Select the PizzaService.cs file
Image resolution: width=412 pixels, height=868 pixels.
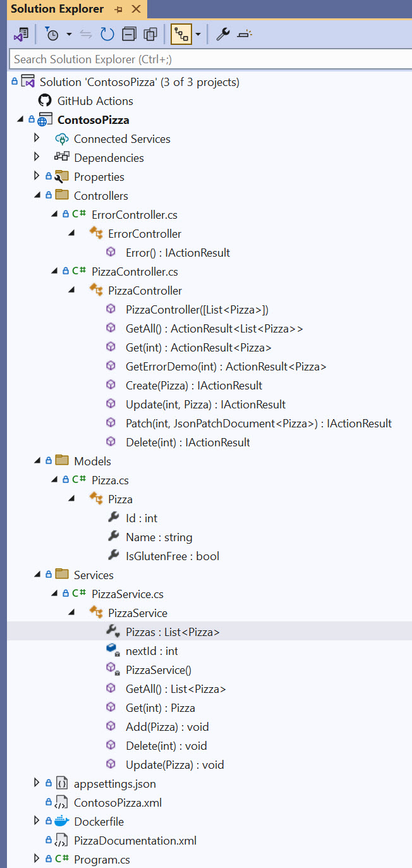[128, 594]
